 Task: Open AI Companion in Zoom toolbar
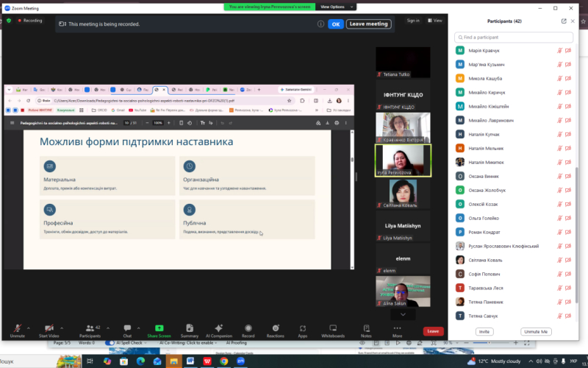tap(218, 330)
